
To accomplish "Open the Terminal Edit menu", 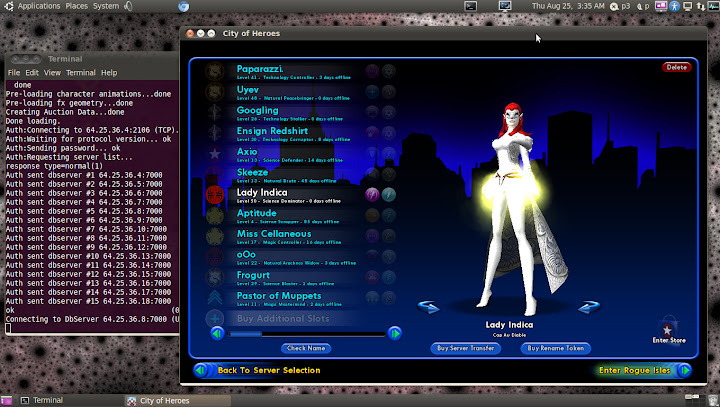I will (32, 73).
